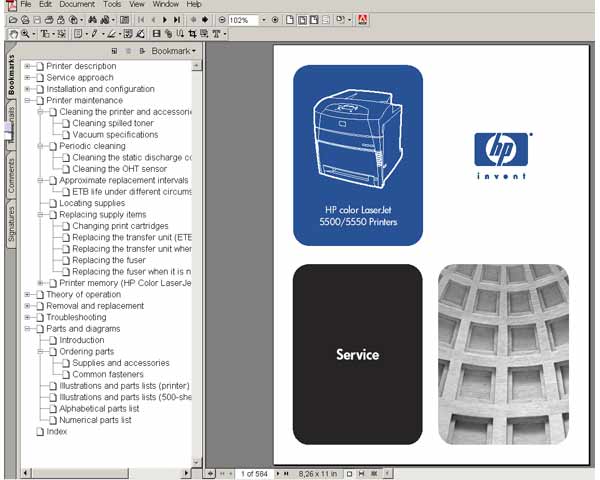Click the zoom in plus button
The image size is (600, 480).
point(275,20)
